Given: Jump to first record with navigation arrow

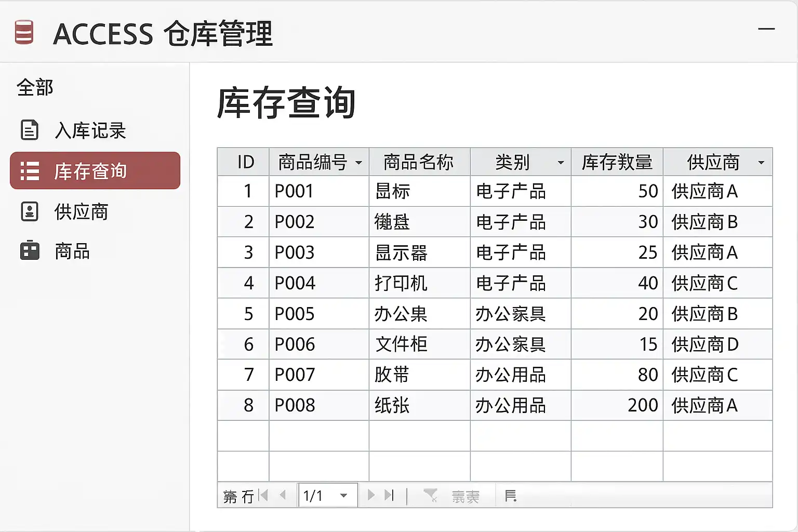Looking at the screenshot, I should (x=263, y=495).
